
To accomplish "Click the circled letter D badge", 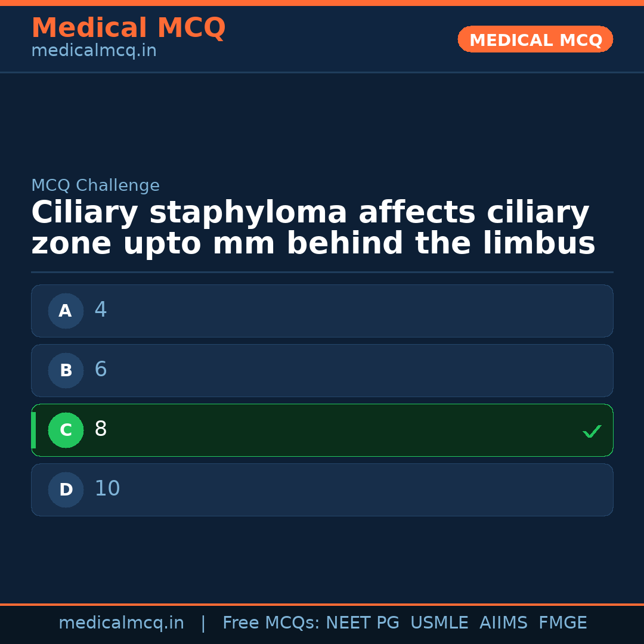I will point(66,490).
